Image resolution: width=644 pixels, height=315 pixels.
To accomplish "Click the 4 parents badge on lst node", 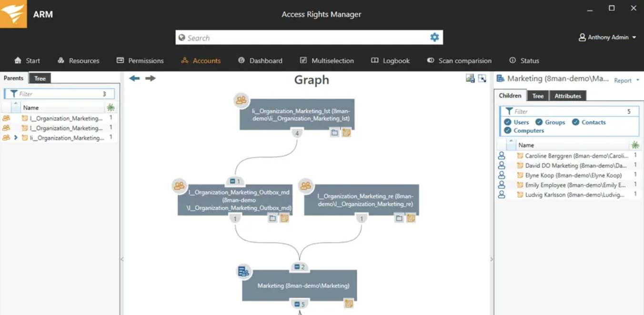I will click(x=297, y=133).
